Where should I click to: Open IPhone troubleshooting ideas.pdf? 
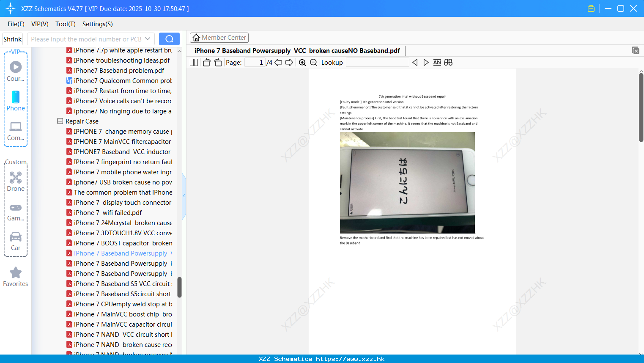point(118,60)
